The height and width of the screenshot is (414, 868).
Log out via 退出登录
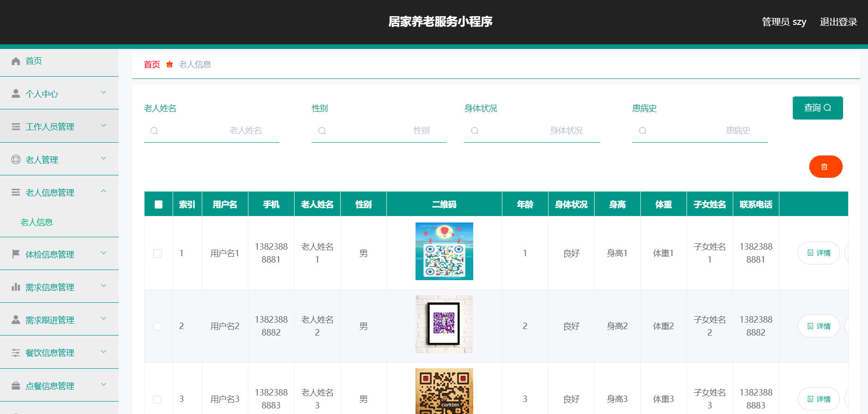tap(838, 22)
